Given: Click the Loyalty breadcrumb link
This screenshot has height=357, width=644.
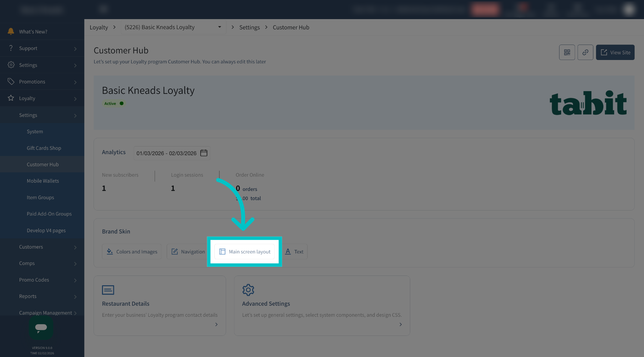Looking at the screenshot, I should 99,27.
